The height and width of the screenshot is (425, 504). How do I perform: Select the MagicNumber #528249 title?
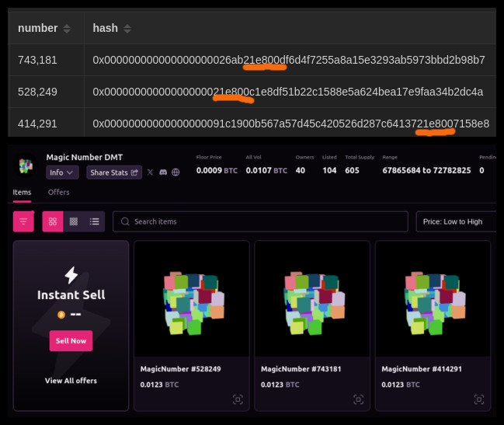(x=181, y=369)
